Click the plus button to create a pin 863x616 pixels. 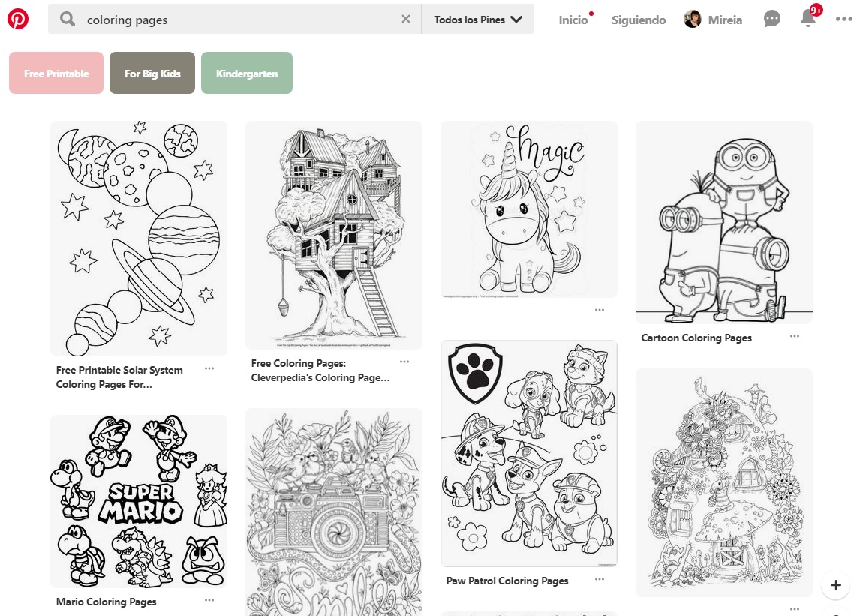835,584
